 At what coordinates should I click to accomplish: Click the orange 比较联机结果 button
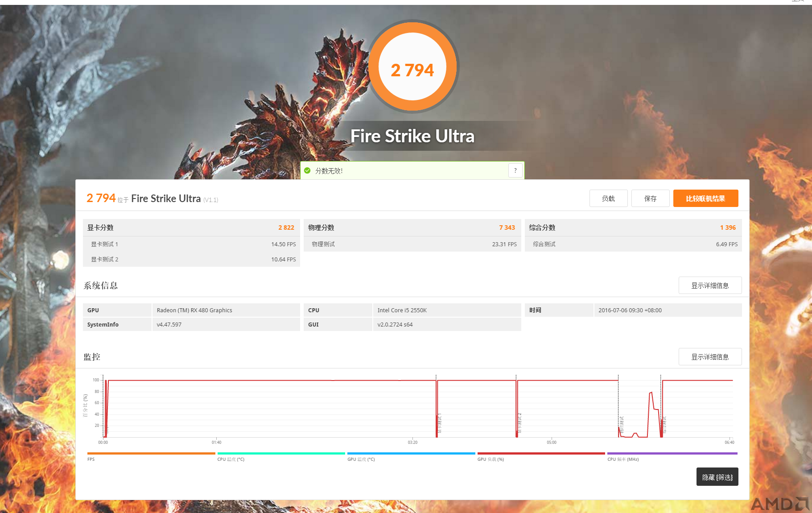[705, 199]
